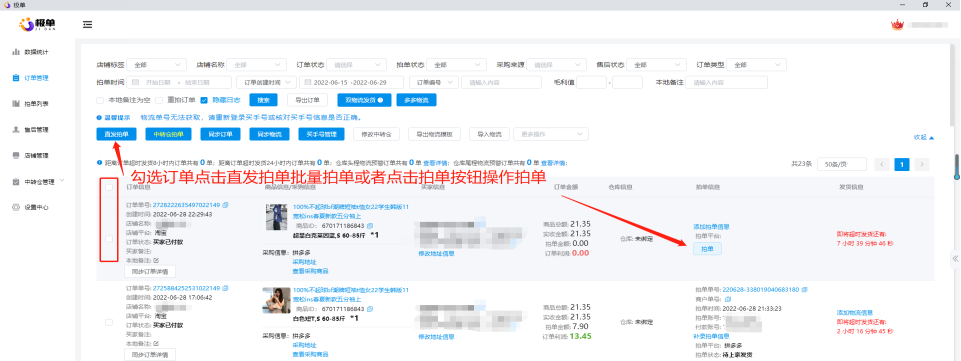Open the 订单状态 dropdown
Screen dimensions: 961x361
point(356,64)
